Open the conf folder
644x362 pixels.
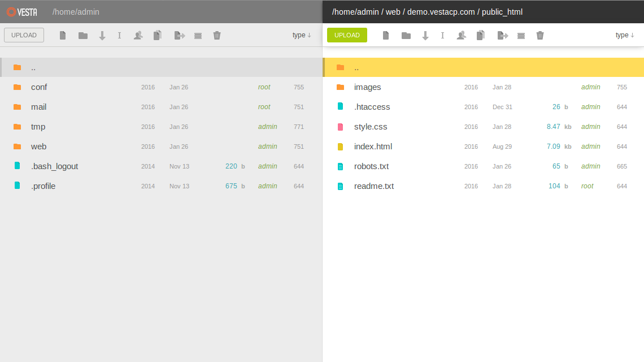tap(38, 87)
